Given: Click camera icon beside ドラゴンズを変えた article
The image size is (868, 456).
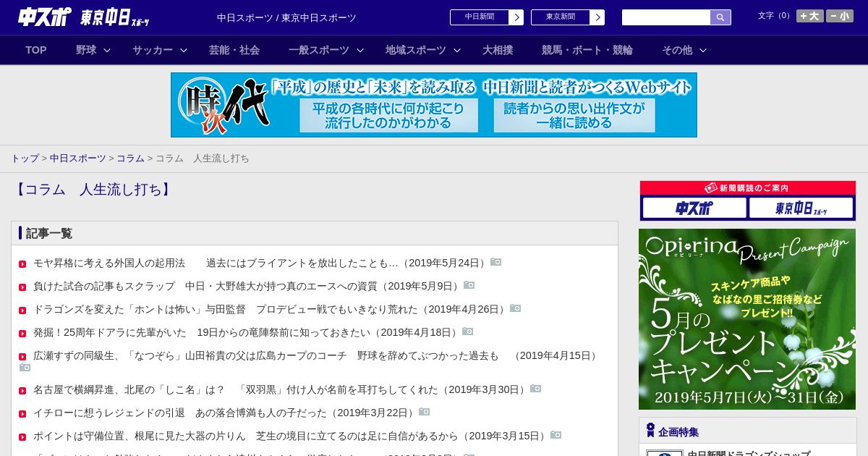Looking at the screenshot, I should pos(515,308).
